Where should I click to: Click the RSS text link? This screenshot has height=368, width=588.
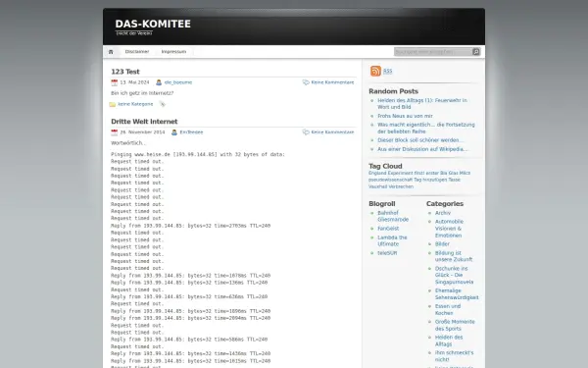[388, 71]
